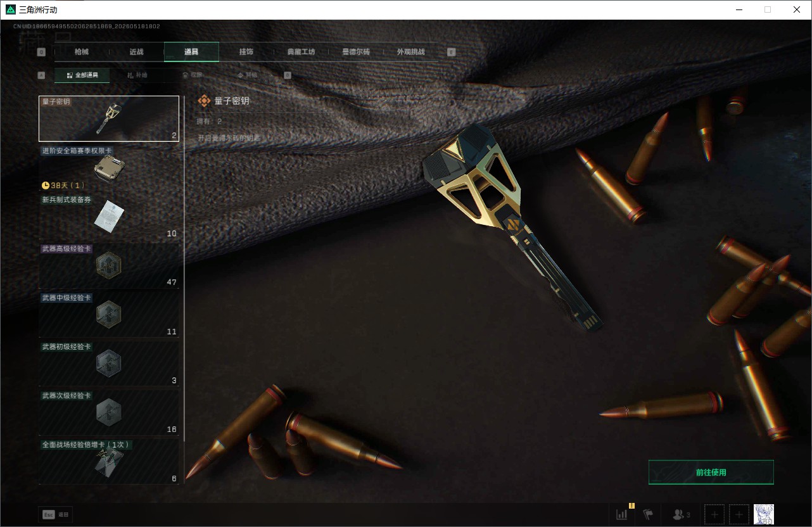
Task: Select the 量子密钥 item card
Action: [109, 118]
